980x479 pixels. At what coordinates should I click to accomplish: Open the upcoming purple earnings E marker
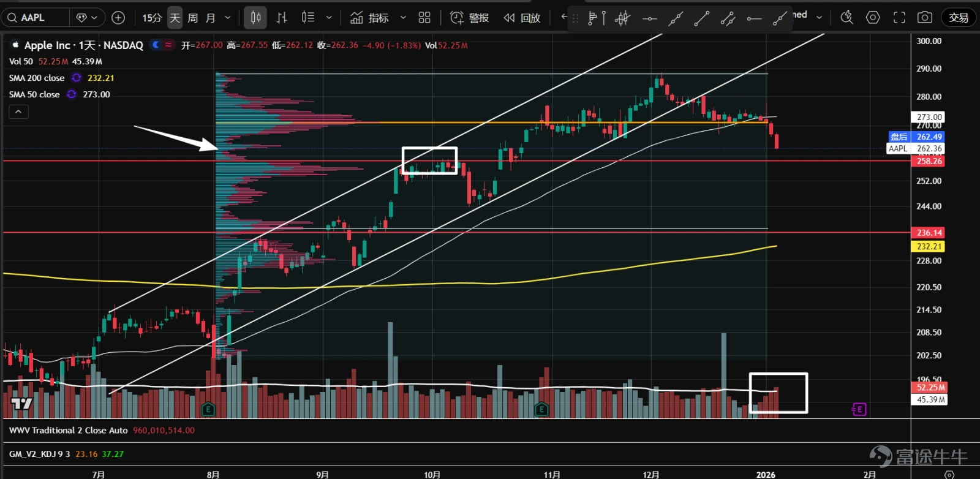pyautogui.click(x=859, y=409)
